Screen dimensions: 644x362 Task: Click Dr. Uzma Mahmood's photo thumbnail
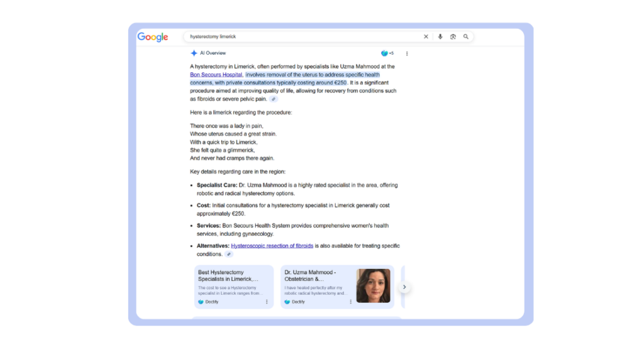[373, 286]
